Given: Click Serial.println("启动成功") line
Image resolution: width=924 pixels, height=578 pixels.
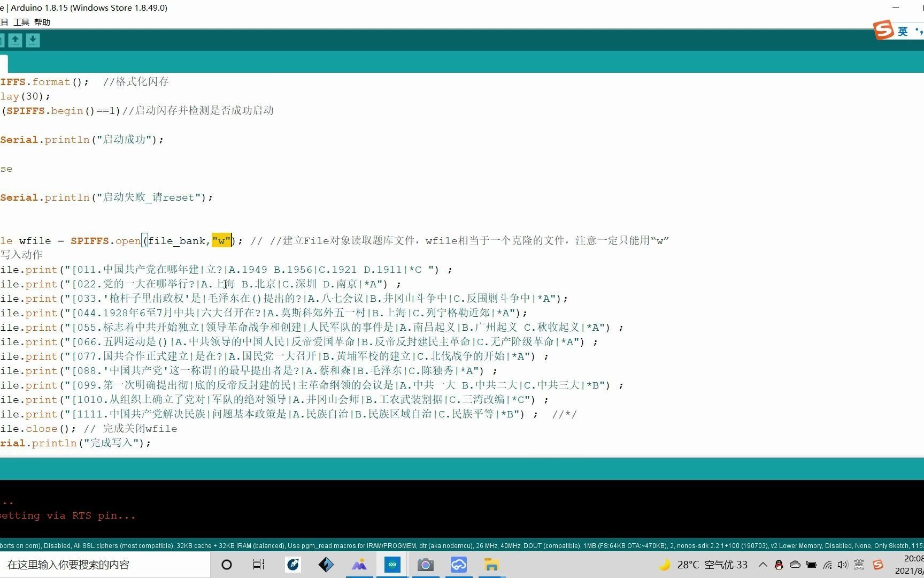Looking at the screenshot, I should point(82,140).
